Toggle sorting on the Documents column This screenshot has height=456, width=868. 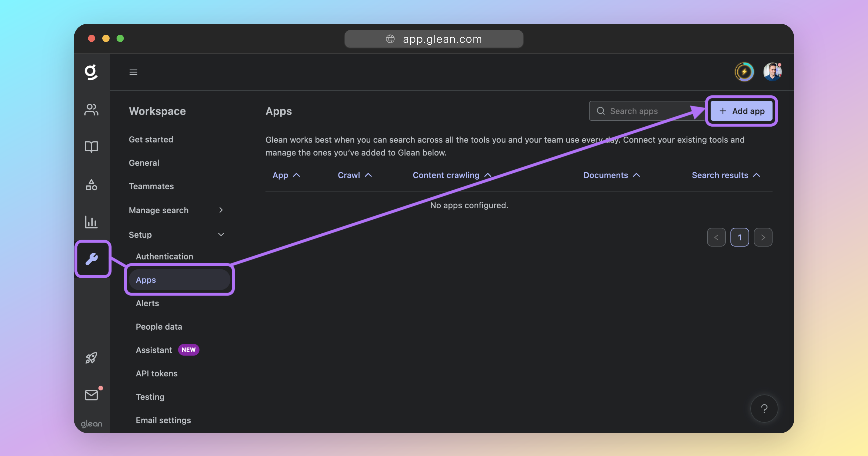point(612,175)
